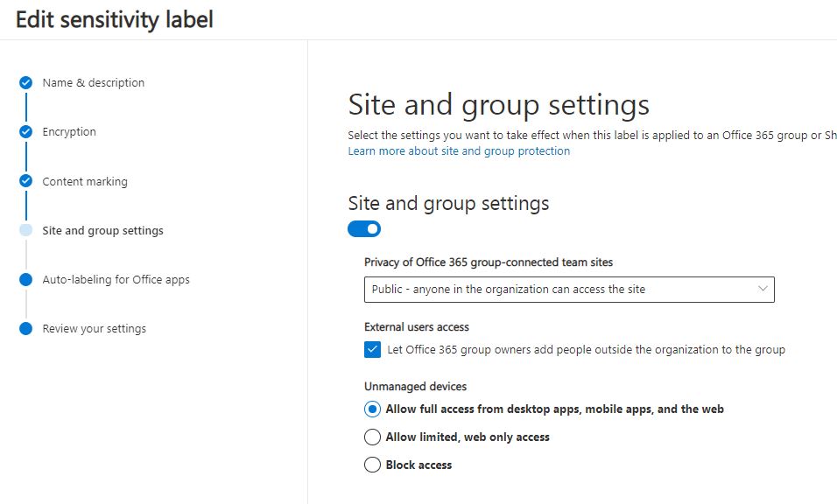Click the Review your settings step circle icon
The image size is (837, 504).
[26, 329]
